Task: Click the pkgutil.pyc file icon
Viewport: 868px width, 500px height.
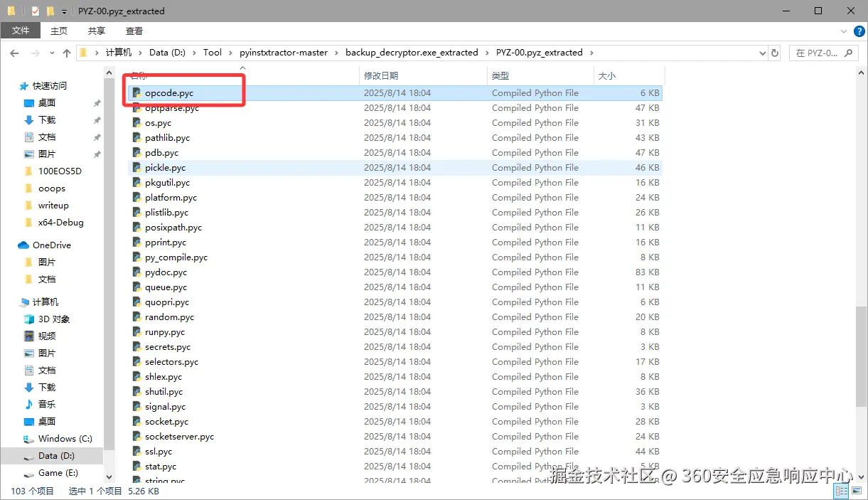Action: [x=136, y=183]
